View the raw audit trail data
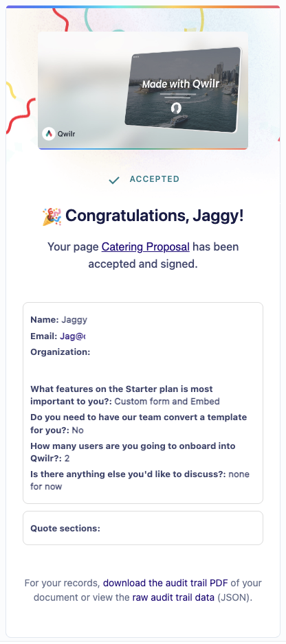This screenshot has width=286, height=644. tap(173, 597)
